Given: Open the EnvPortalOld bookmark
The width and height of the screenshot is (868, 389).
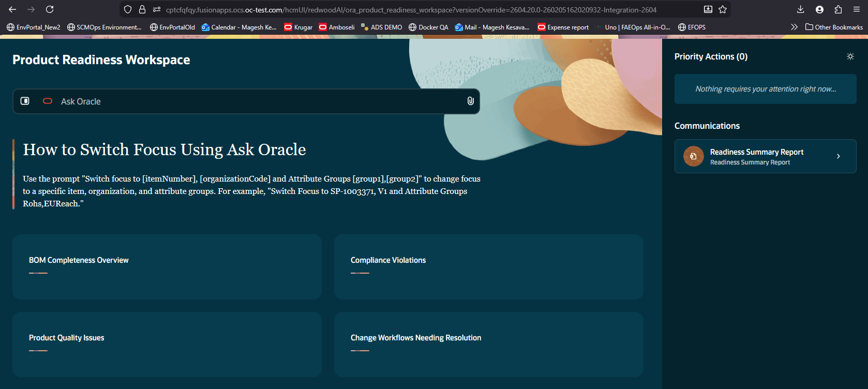Looking at the screenshot, I should coord(172,27).
